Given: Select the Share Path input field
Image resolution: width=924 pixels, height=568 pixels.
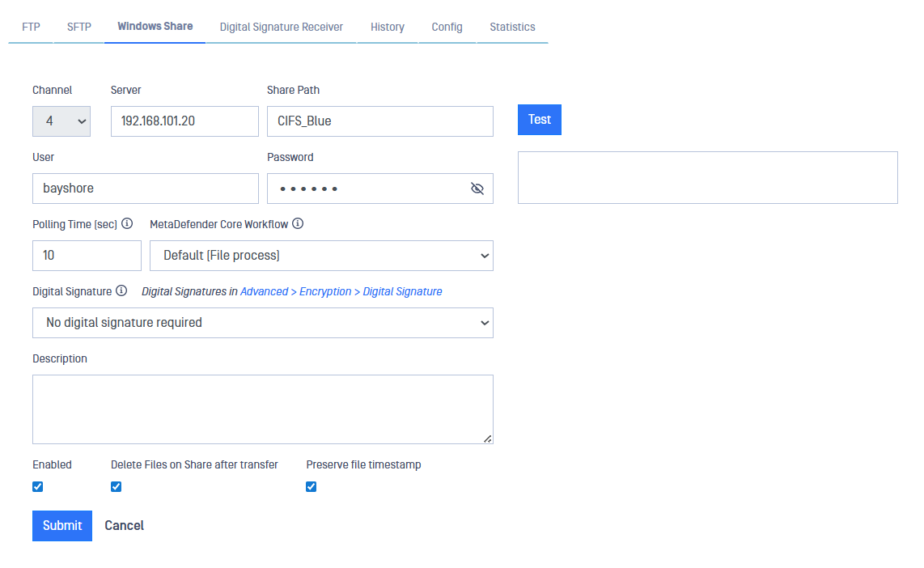Looking at the screenshot, I should pyautogui.click(x=379, y=121).
